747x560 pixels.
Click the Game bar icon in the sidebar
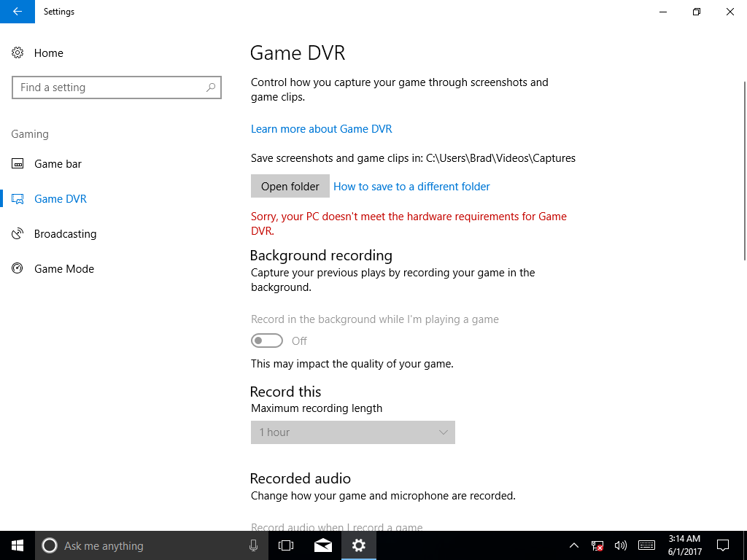tap(18, 164)
